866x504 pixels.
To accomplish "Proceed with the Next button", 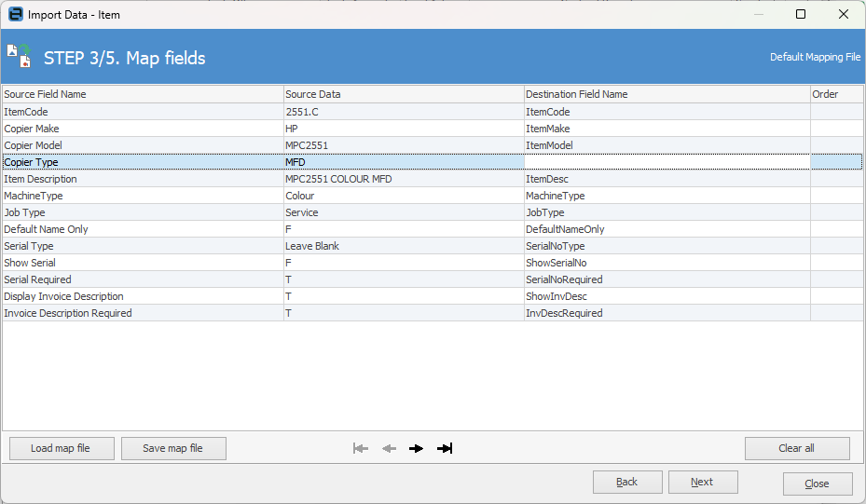I will [x=703, y=482].
